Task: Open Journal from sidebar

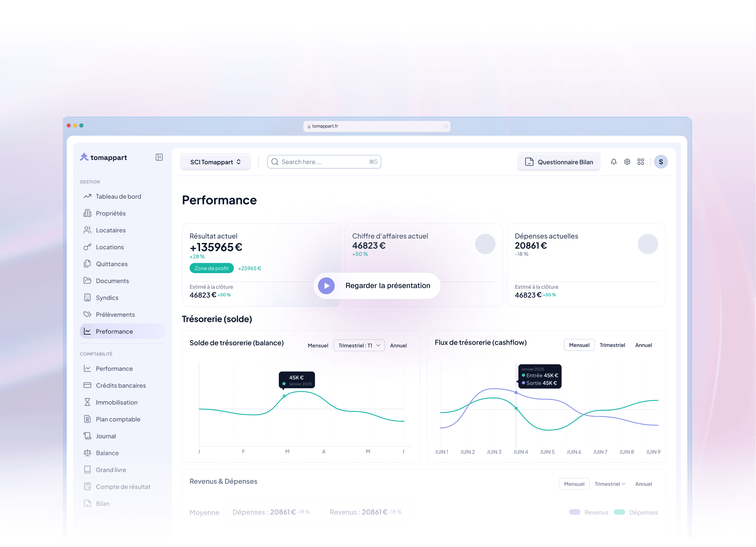Action: pyautogui.click(x=106, y=436)
